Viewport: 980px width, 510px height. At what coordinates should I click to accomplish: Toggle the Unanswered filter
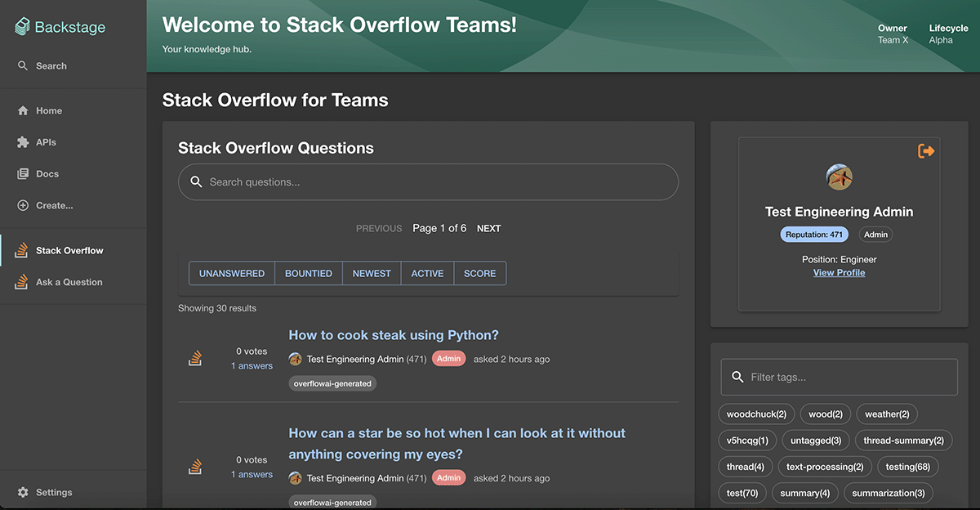pyautogui.click(x=232, y=274)
